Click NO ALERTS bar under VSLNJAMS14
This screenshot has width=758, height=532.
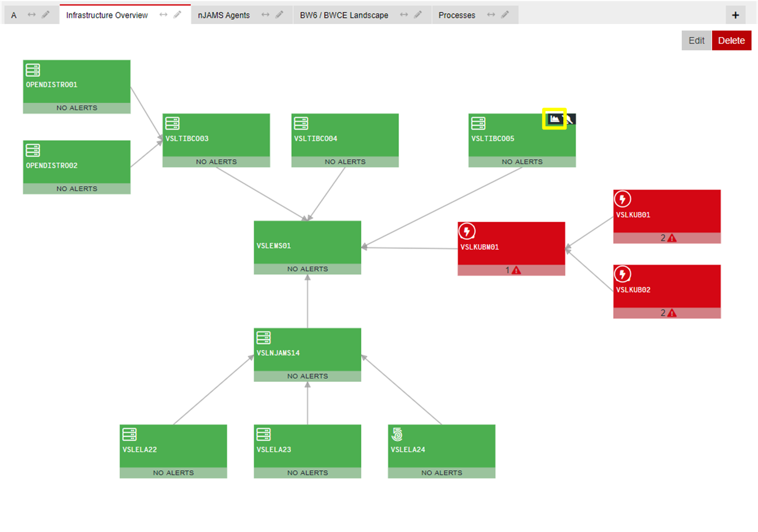click(x=307, y=376)
